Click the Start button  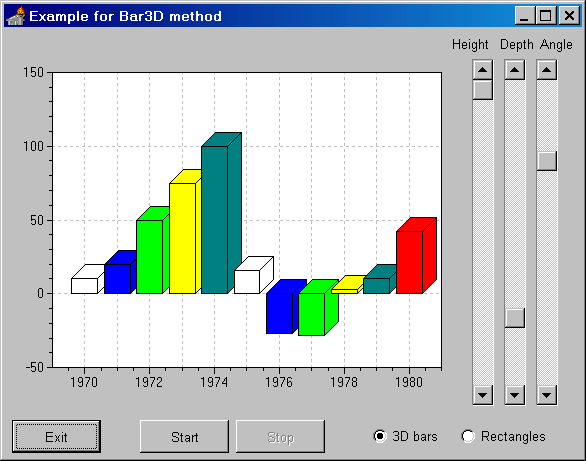tap(184, 437)
